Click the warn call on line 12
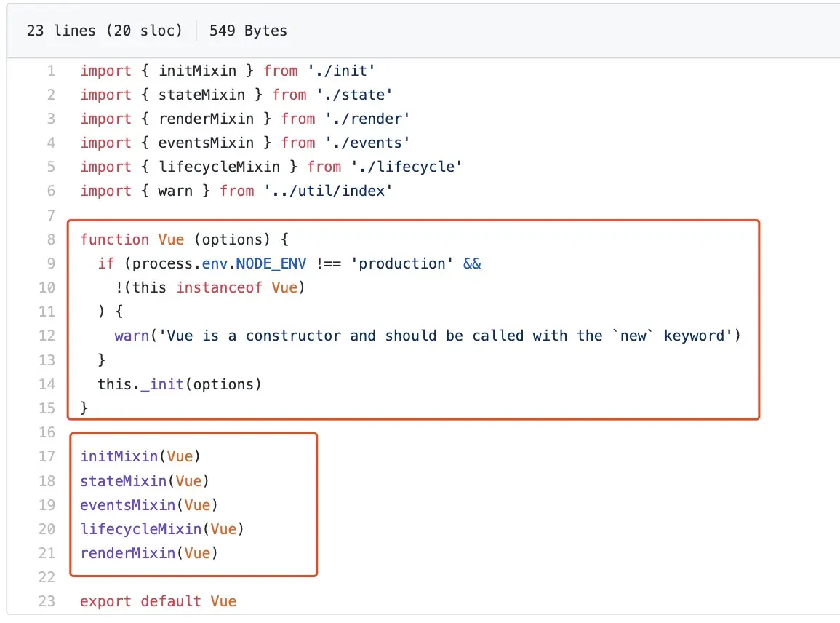This screenshot has width=840, height=623. [132, 336]
